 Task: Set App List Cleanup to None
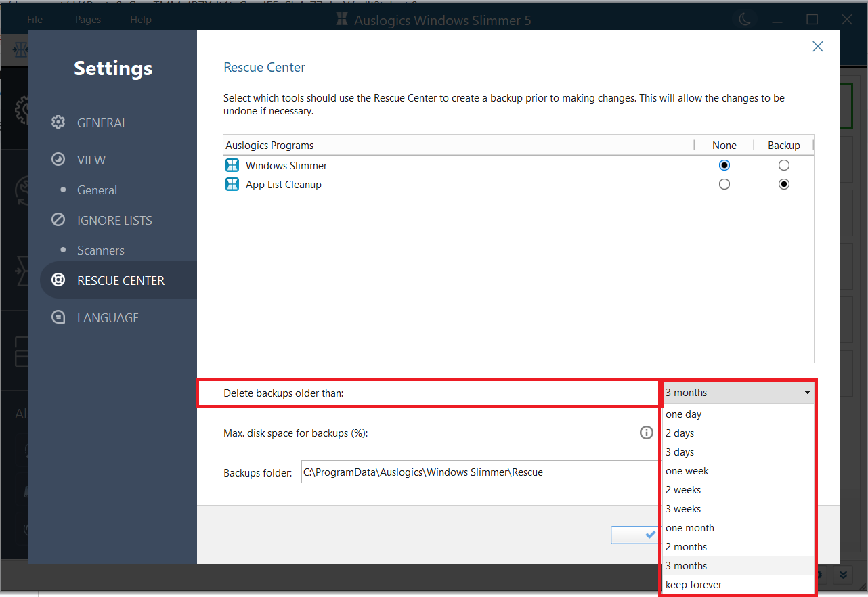pyautogui.click(x=724, y=184)
